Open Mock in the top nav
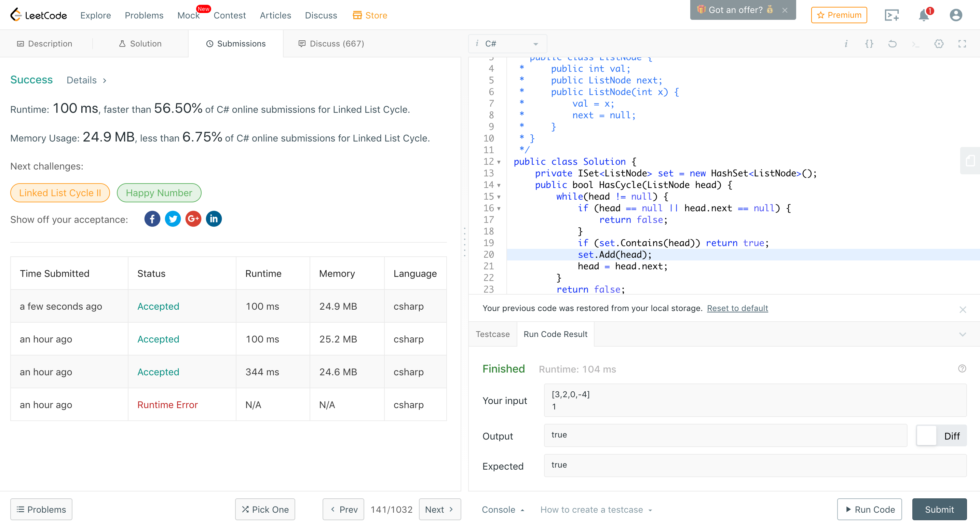Screen dimensions: 980x525 188,15
